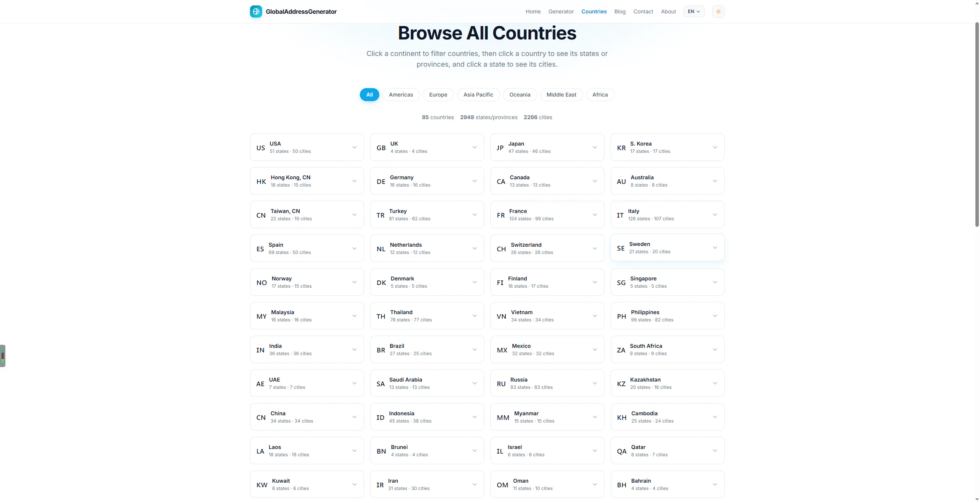Open the South Africa country name
The width and height of the screenshot is (980, 503).
point(646,346)
